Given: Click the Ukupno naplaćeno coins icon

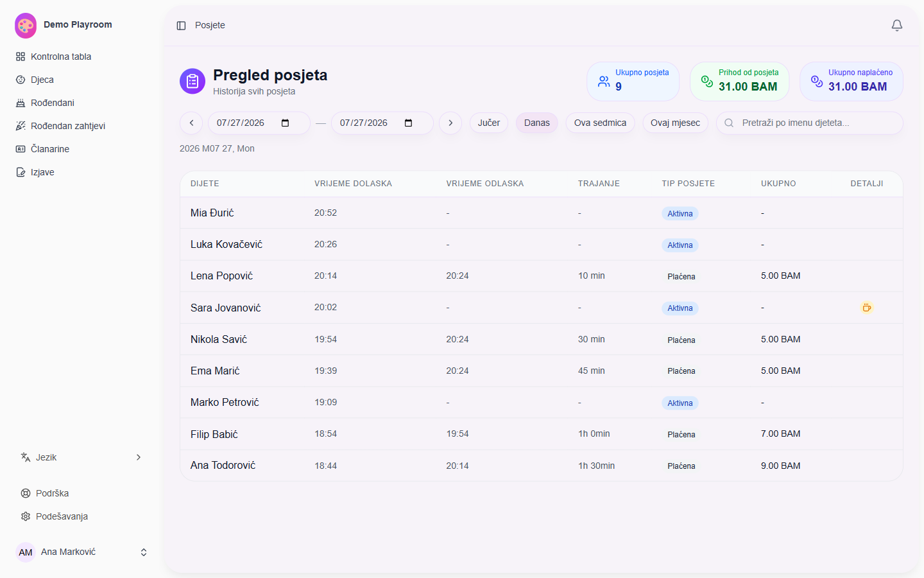Looking at the screenshot, I should [x=817, y=82].
